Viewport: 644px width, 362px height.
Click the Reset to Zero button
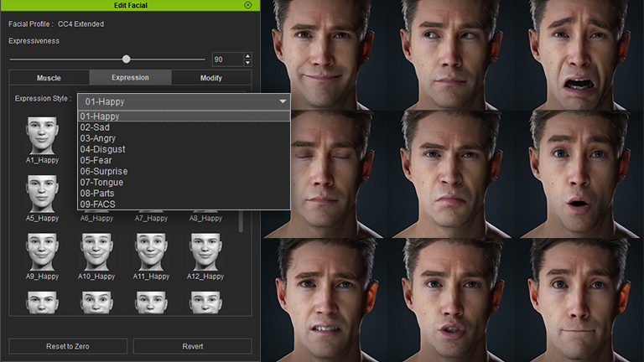[68, 346]
